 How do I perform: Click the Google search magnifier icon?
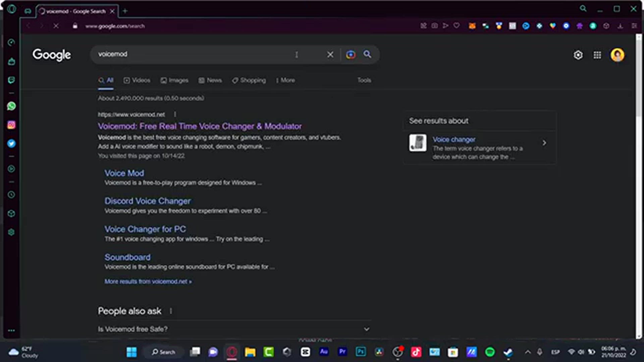point(367,54)
